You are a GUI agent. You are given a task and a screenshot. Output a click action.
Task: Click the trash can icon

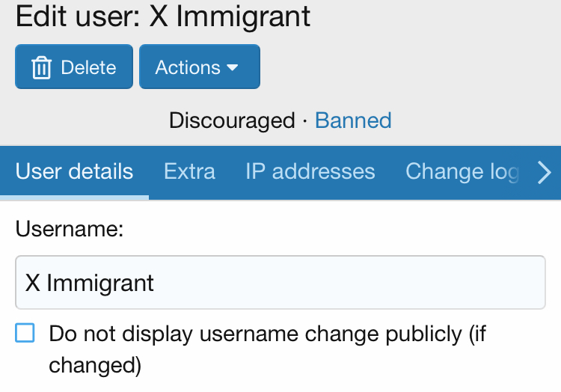point(41,67)
